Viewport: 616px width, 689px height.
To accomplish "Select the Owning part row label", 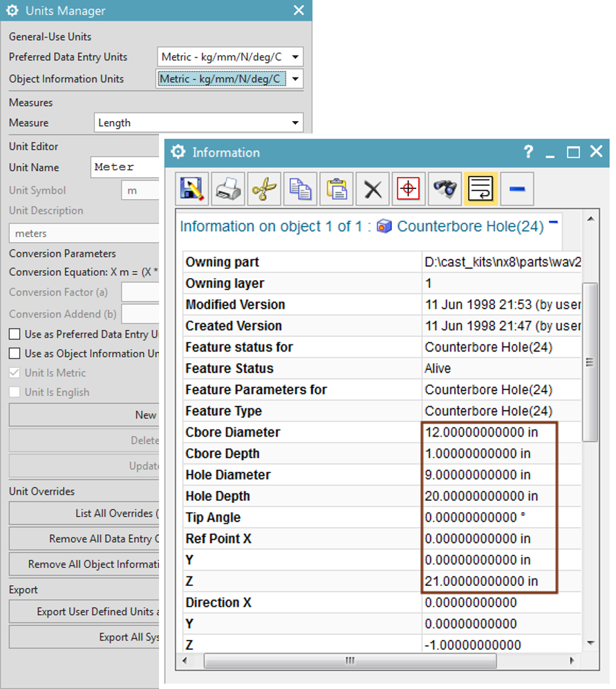I will pos(222,262).
